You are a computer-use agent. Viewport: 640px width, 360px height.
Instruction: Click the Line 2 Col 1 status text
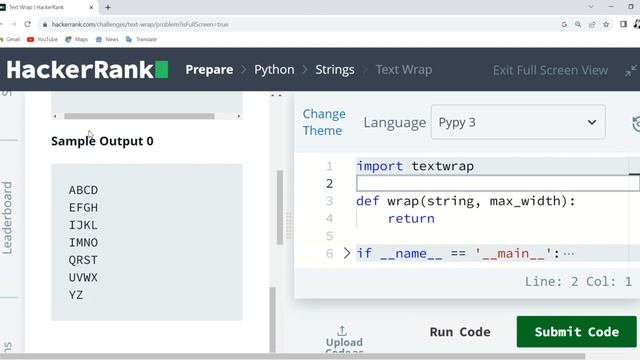tap(578, 281)
